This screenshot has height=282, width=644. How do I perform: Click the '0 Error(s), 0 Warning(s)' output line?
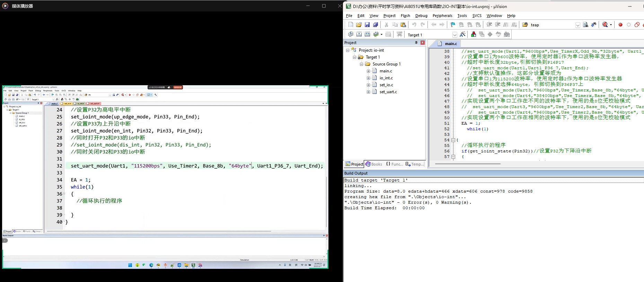408,202
